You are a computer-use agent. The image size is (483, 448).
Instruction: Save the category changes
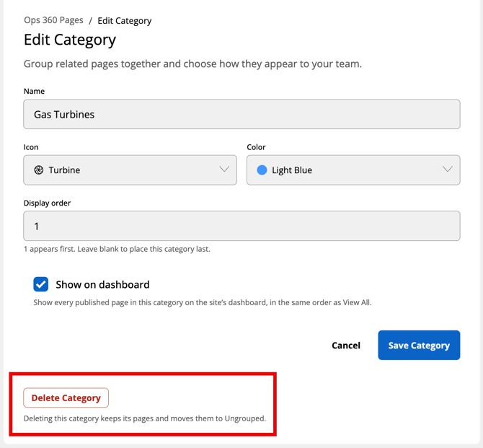pos(419,345)
